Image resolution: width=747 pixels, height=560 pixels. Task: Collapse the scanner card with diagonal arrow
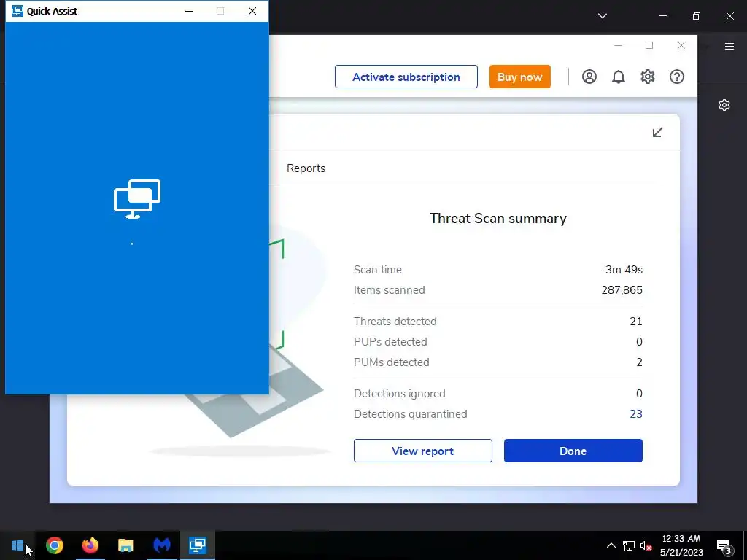[x=657, y=132]
